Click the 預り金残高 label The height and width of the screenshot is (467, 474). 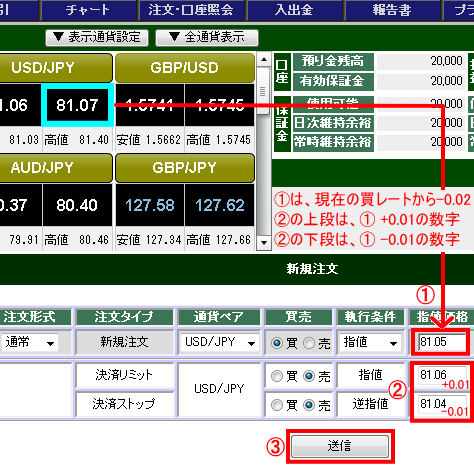[x=333, y=61]
